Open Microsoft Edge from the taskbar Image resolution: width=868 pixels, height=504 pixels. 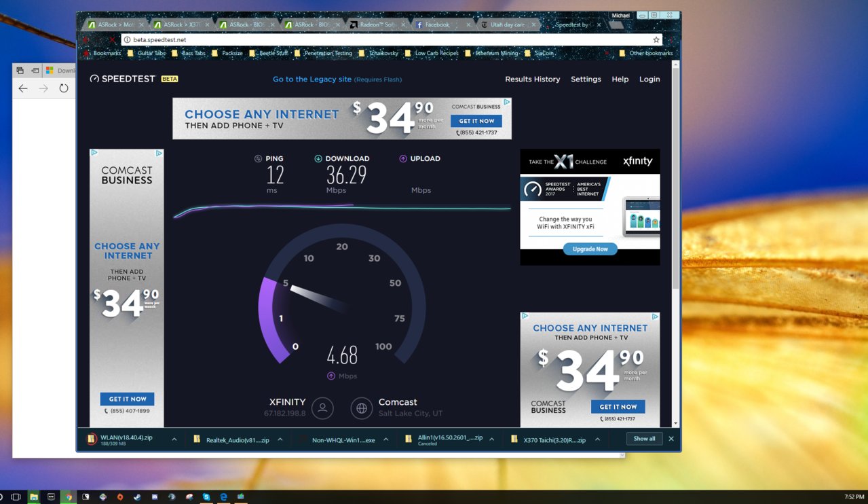[223, 497]
